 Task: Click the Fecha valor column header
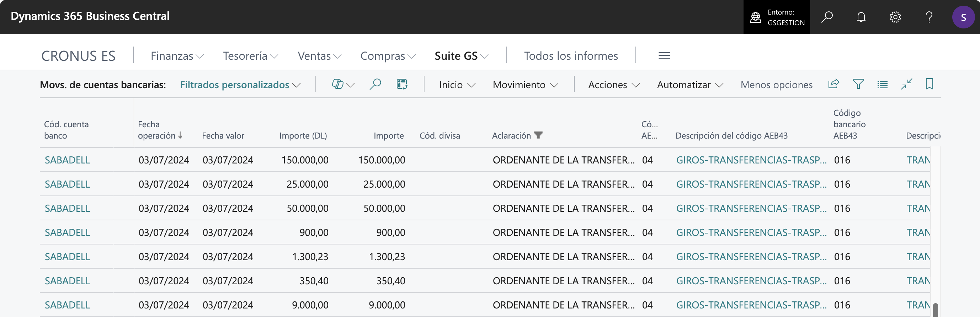tap(223, 136)
